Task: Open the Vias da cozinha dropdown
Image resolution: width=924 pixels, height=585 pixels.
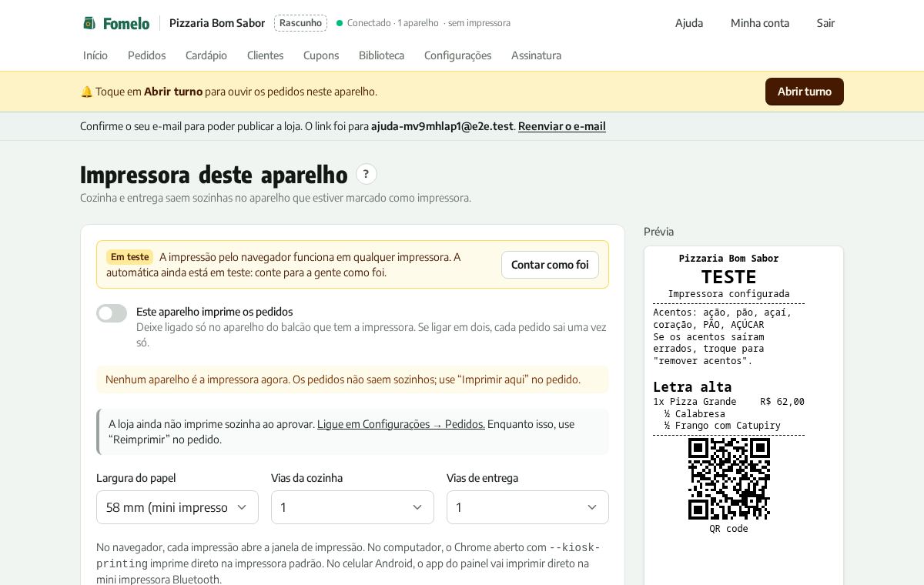Action: 353,507
